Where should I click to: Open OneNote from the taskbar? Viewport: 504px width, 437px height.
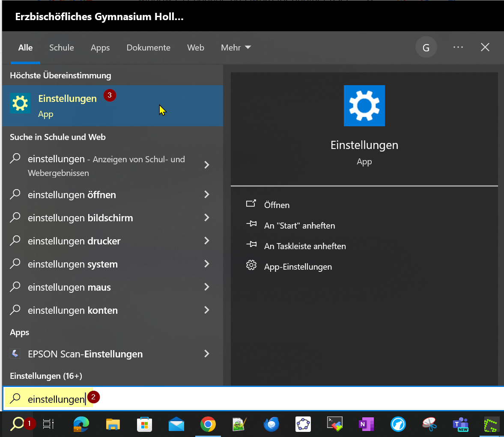[x=366, y=424]
